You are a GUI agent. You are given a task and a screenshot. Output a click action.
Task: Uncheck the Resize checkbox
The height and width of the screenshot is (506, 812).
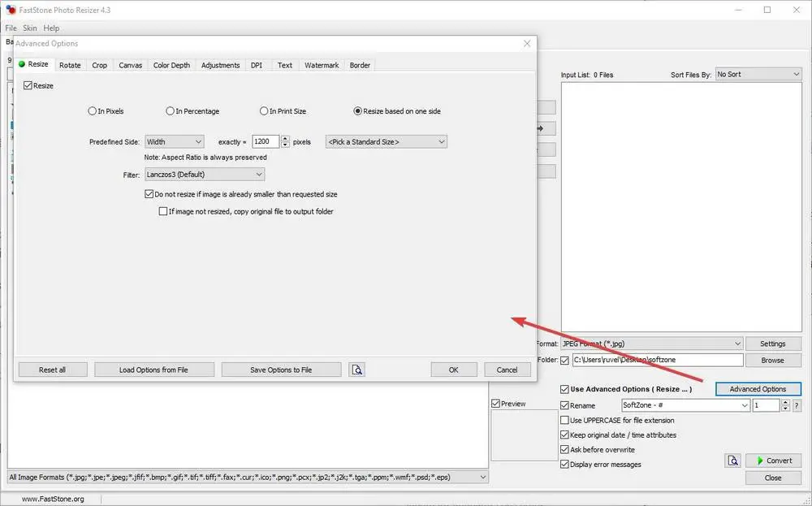click(x=28, y=85)
